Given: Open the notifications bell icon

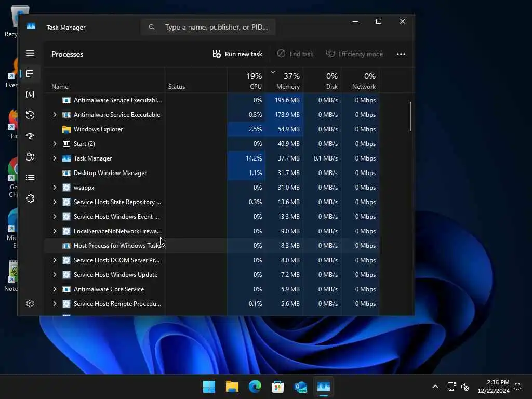Looking at the screenshot, I should coord(518,387).
